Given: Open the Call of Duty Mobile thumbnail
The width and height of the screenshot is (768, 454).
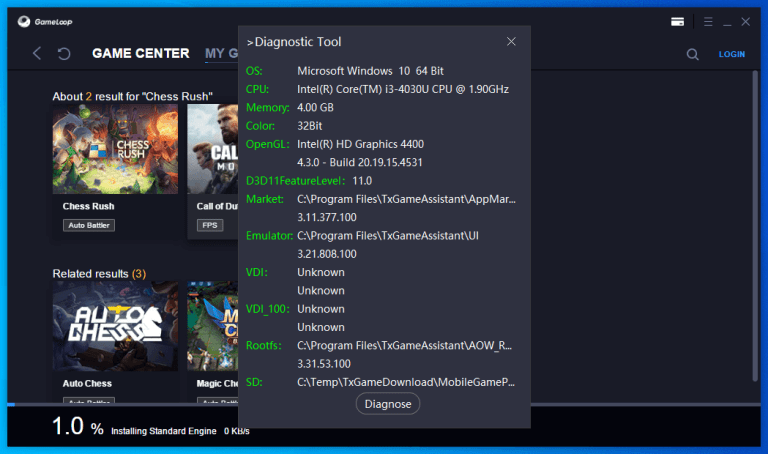Looking at the screenshot, I should [x=213, y=149].
